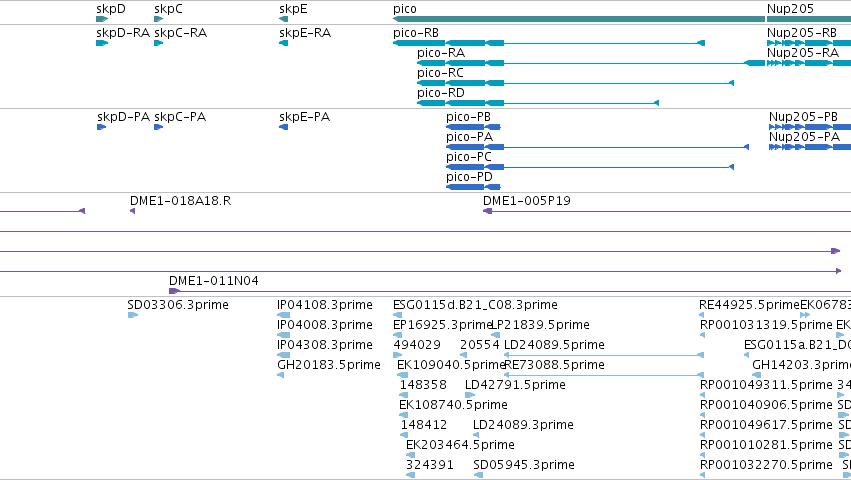Select the LD42791.5prime EST label

(516, 386)
